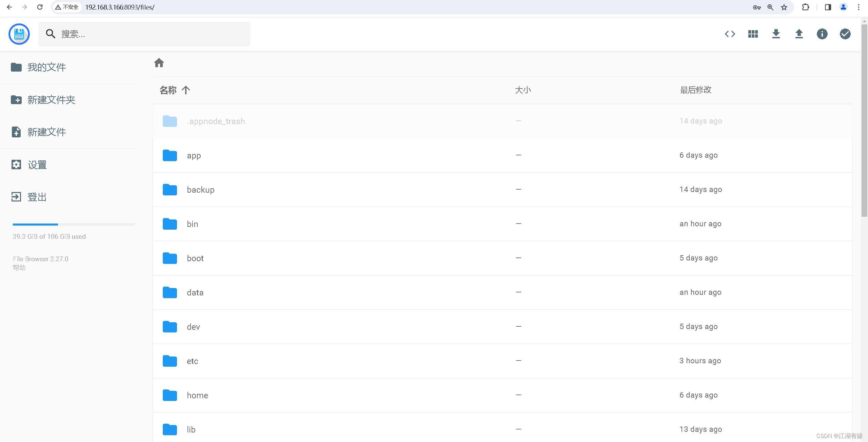Click the 'data' folder name
Image resolution: width=868 pixels, height=442 pixels.
click(x=195, y=292)
